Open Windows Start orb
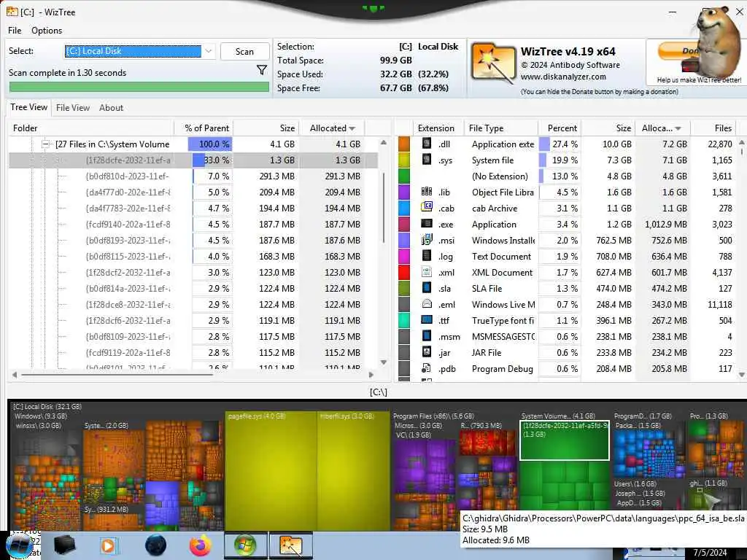747x560 pixels. pyautogui.click(x=20, y=545)
